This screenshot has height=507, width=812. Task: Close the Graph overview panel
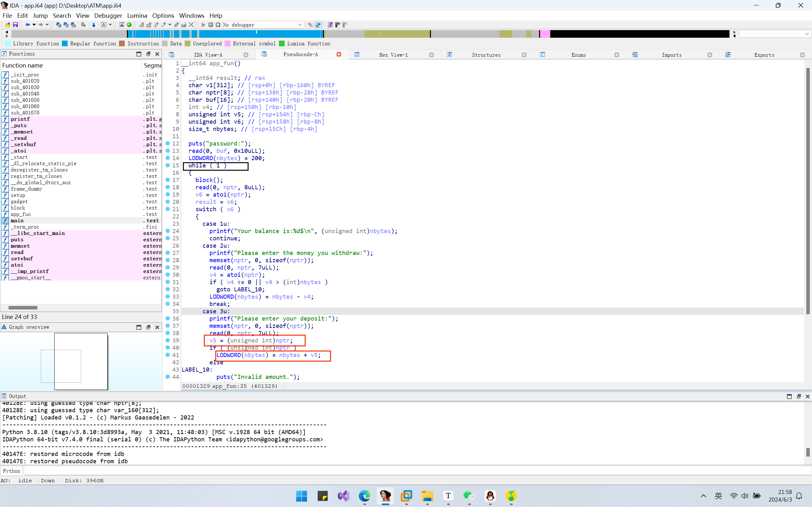tap(157, 327)
